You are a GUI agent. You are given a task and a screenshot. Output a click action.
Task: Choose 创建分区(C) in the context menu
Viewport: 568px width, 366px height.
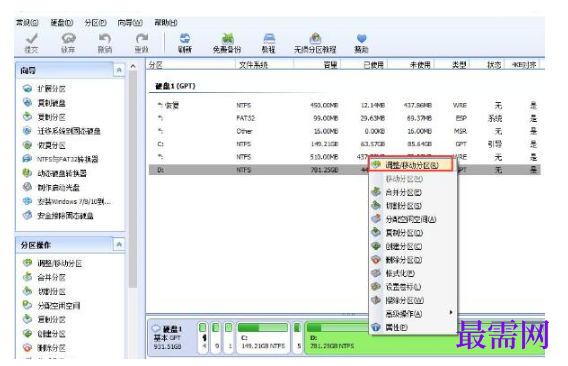(413, 246)
